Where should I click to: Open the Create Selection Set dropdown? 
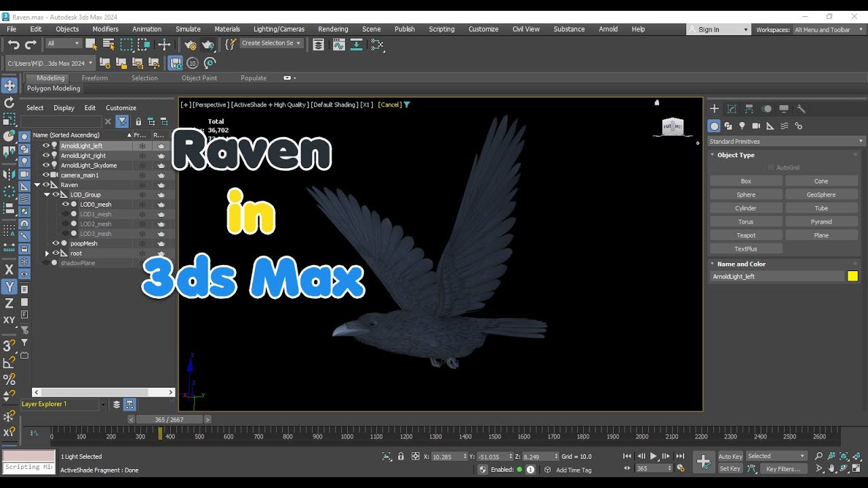pos(271,43)
